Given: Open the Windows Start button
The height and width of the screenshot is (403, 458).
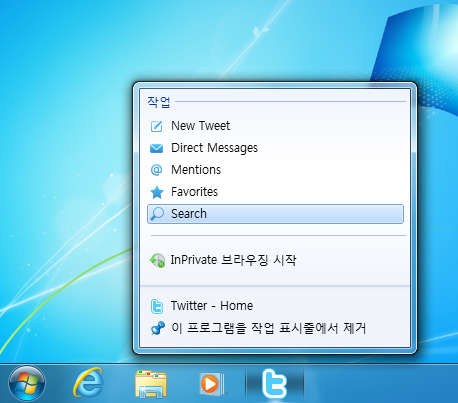Looking at the screenshot, I should pyautogui.click(x=27, y=384).
